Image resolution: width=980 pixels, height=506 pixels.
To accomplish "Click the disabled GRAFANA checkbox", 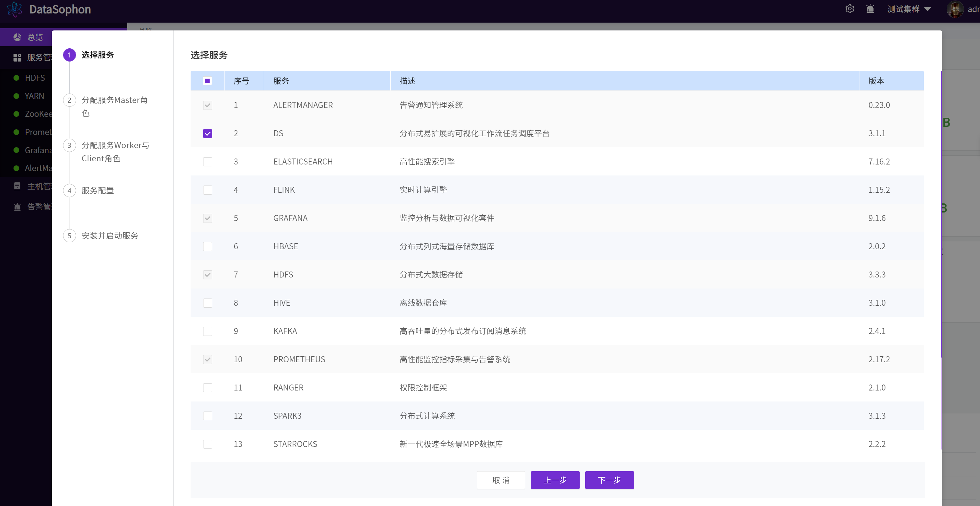I will coord(207,218).
